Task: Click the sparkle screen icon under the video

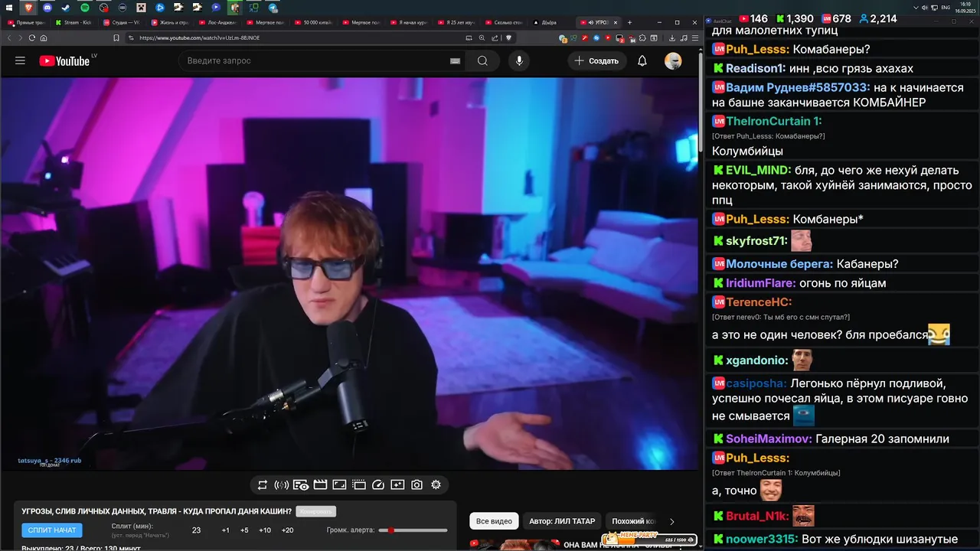Action: (x=397, y=484)
